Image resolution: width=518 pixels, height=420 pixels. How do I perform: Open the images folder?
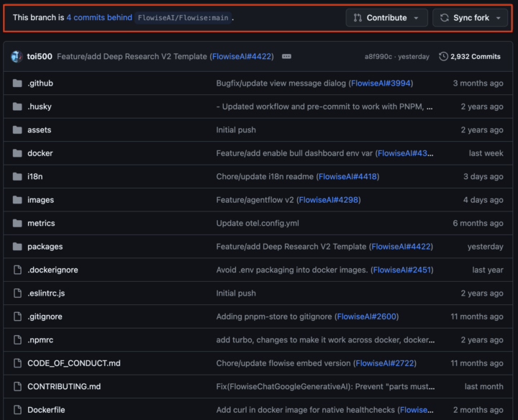(x=40, y=200)
